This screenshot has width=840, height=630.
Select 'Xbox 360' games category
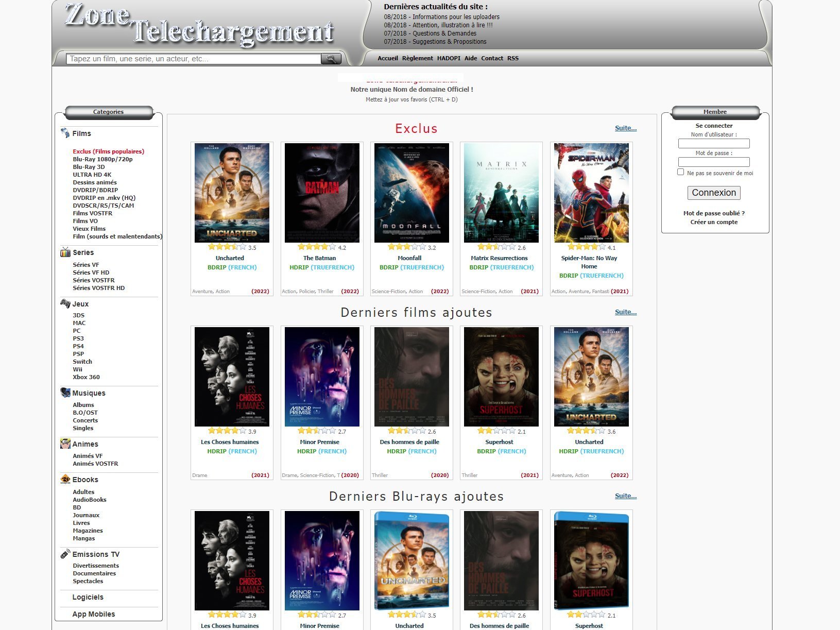[86, 377]
